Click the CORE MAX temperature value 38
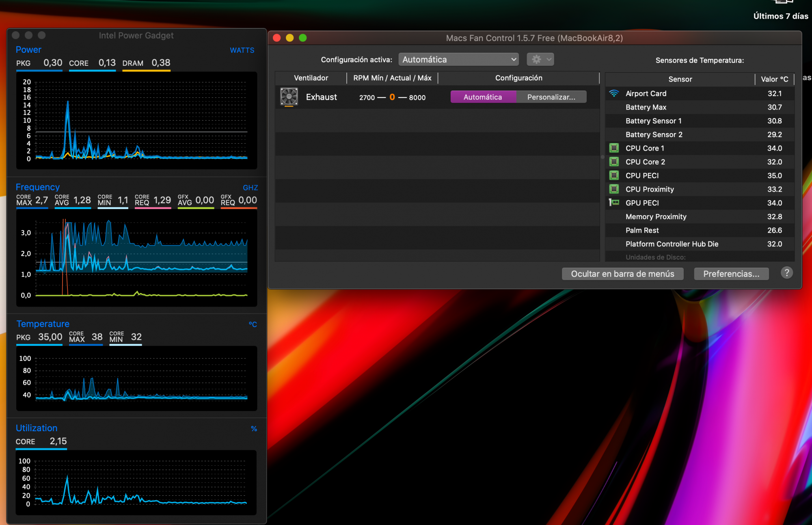The width and height of the screenshot is (812, 525). click(x=97, y=337)
